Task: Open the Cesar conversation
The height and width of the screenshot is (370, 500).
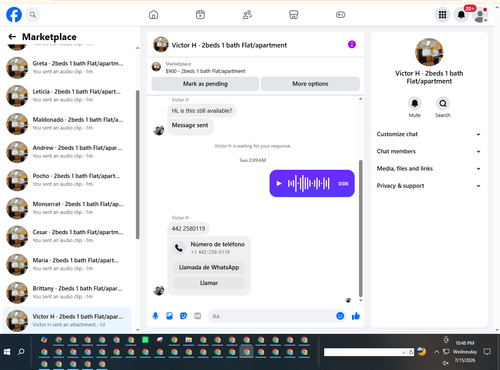Action: (x=67, y=236)
